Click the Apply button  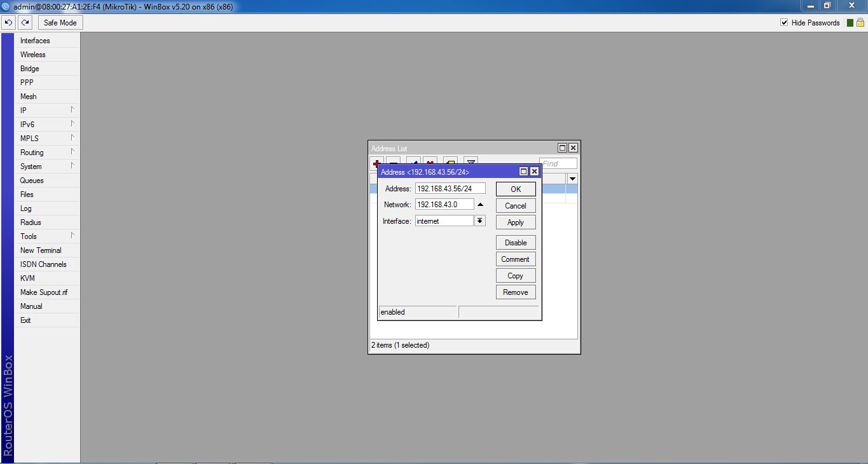tap(516, 222)
